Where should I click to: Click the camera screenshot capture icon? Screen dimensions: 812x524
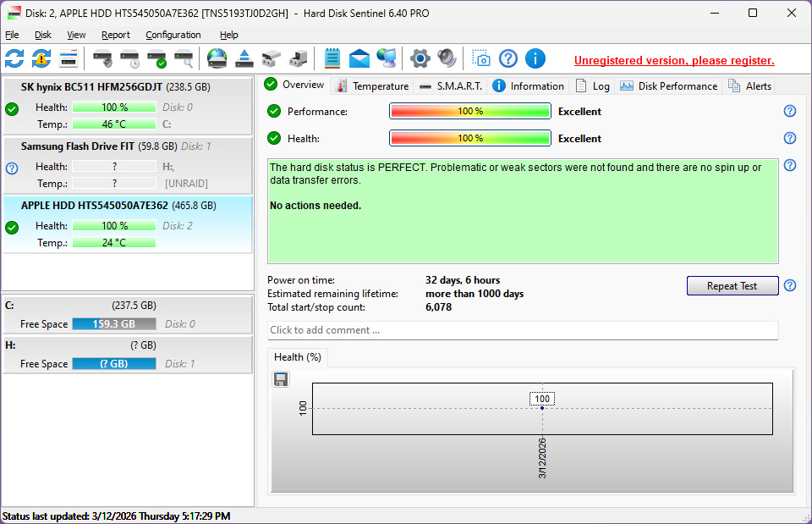481,58
